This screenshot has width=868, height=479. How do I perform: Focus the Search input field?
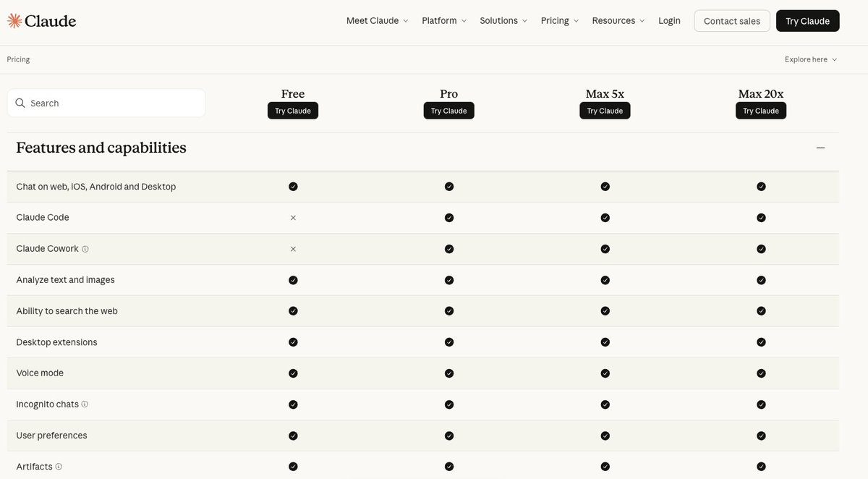coord(106,103)
